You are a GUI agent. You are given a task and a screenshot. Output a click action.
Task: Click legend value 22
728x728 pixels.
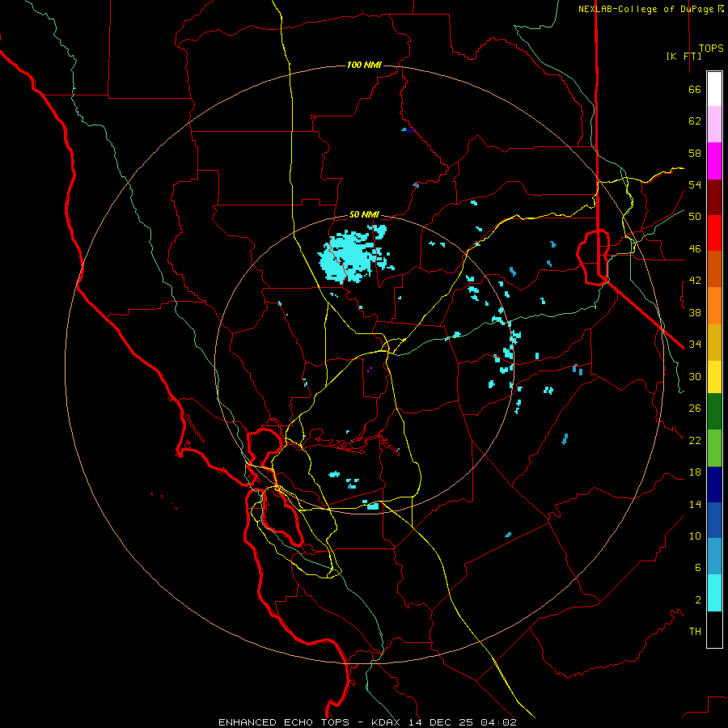(695, 441)
